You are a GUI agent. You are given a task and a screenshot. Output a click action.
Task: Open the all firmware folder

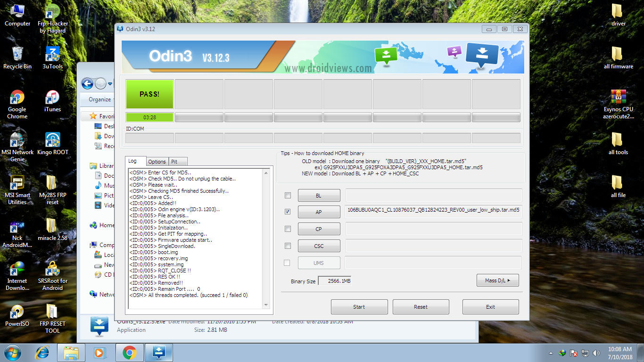click(618, 58)
